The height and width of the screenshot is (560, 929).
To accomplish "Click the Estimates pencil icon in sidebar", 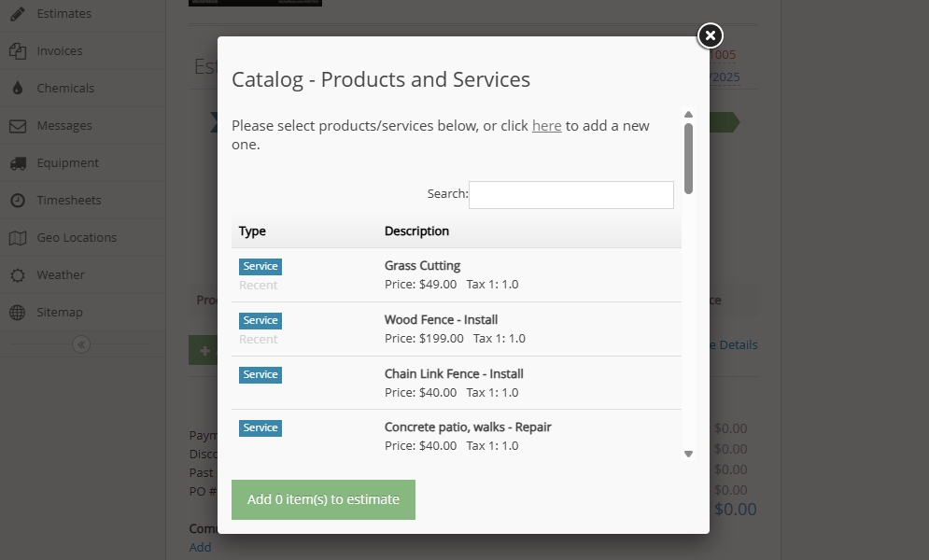I will pyautogui.click(x=18, y=14).
